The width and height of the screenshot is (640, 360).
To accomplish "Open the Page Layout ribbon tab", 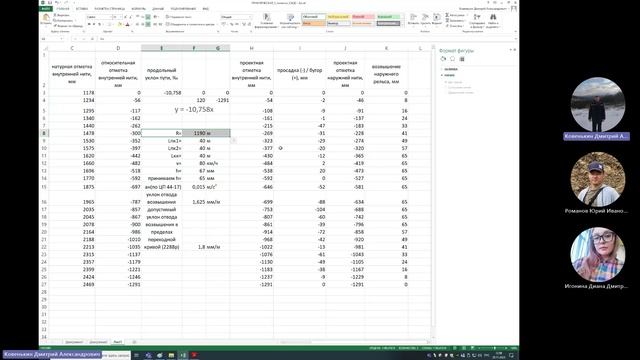I will (109, 9).
